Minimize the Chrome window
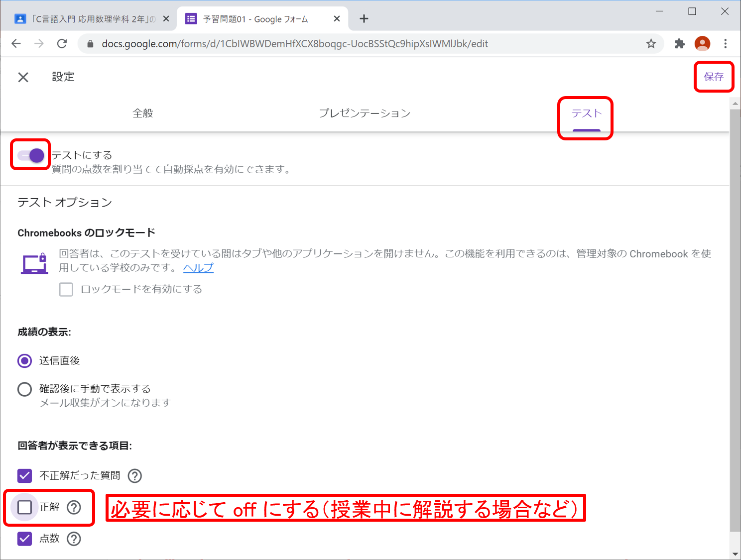741x560 pixels. (x=659, y=11)
